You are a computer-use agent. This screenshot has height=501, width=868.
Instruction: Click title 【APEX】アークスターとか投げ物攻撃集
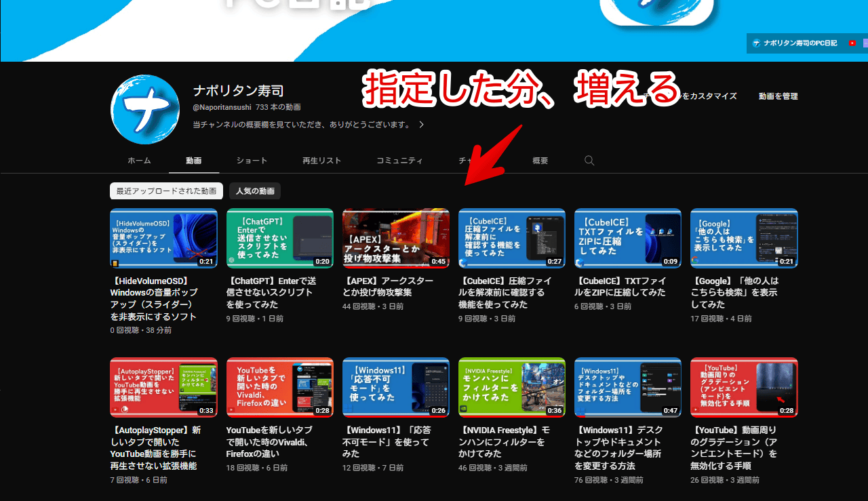[388, 286]
